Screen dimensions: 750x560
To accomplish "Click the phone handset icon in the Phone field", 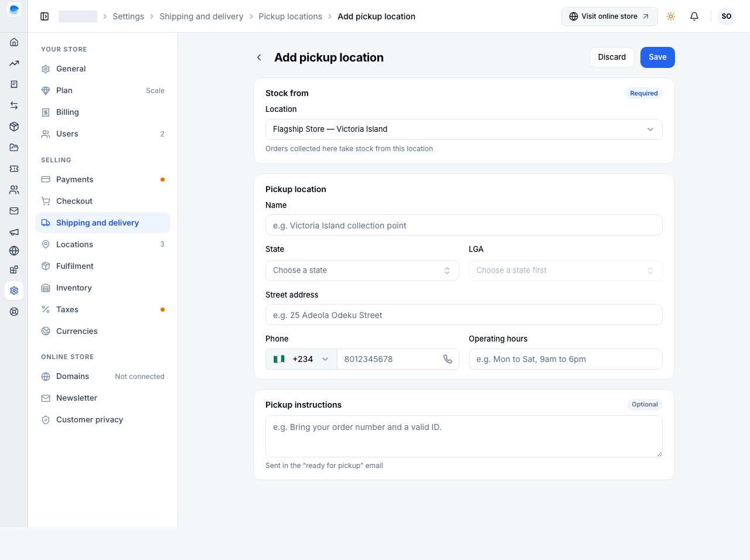I will click(x=448, y=359).
